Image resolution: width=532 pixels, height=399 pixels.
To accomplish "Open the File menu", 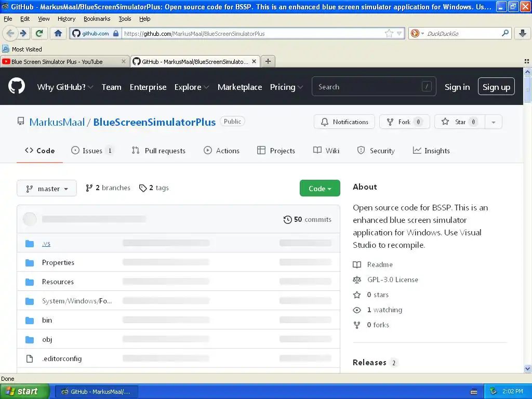I will pos(8,19).
